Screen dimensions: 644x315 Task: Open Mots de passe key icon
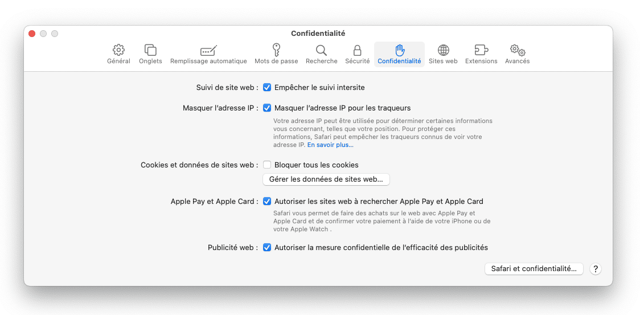276,51
